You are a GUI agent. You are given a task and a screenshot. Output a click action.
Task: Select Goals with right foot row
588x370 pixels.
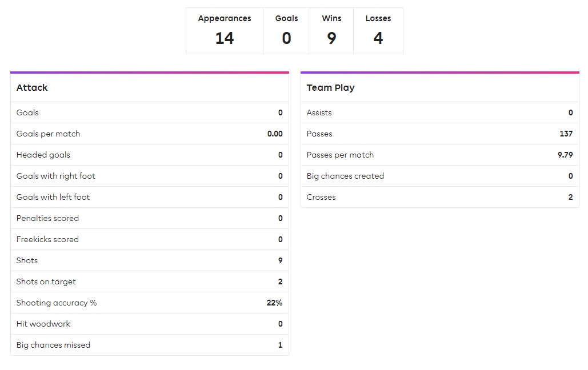pos(150,176)
